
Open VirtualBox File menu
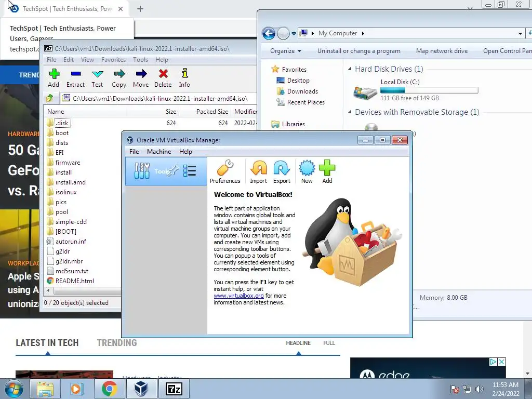(x=134, y=152)
